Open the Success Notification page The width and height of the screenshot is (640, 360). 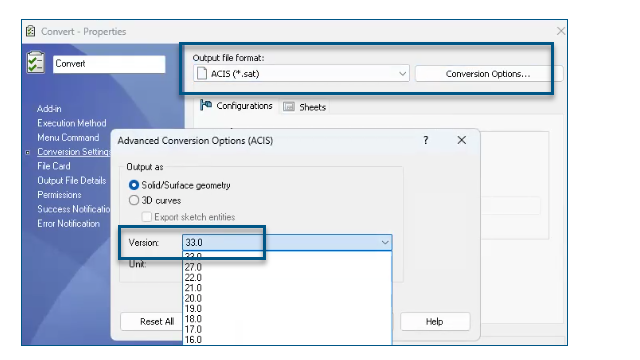coord(74,209)
